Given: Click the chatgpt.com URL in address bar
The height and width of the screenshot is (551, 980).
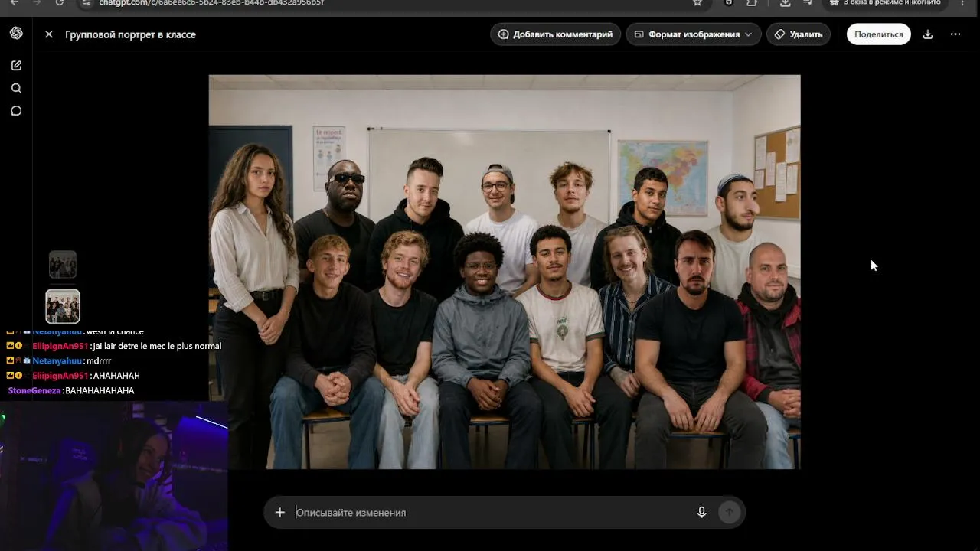Looking at the screenshot, I should (211, 3).
